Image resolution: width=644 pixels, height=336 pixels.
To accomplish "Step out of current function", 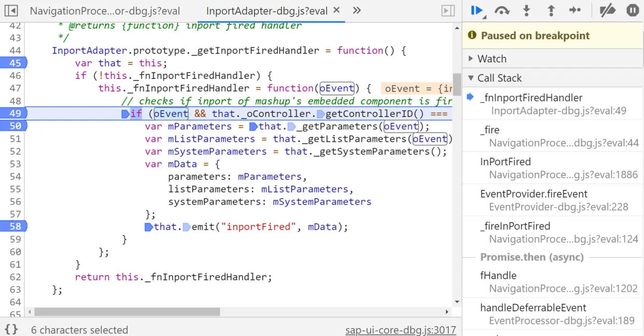I will [x=551, y=10].
